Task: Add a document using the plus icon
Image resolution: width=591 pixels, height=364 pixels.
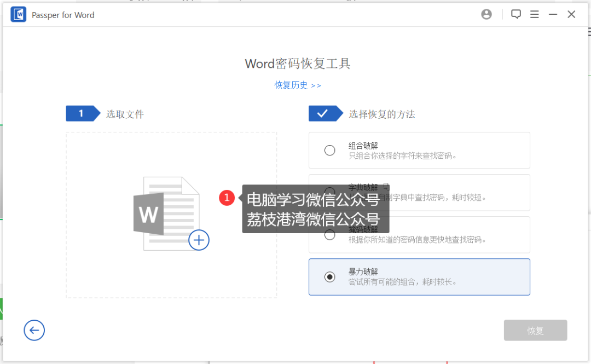Action: pyautogui.click(x=199, y=240)
